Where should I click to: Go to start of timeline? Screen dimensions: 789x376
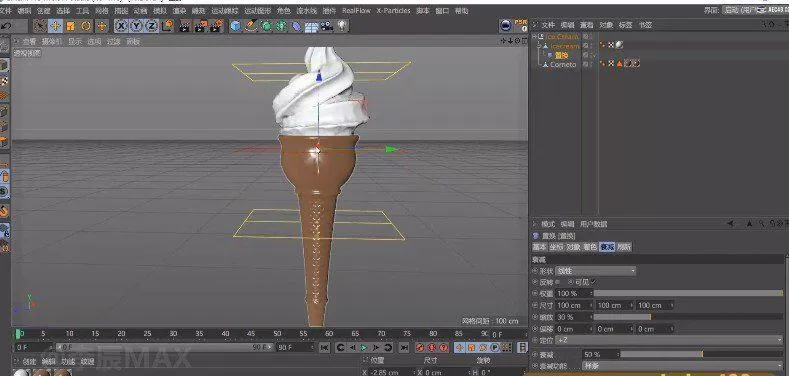click(325, 347)
